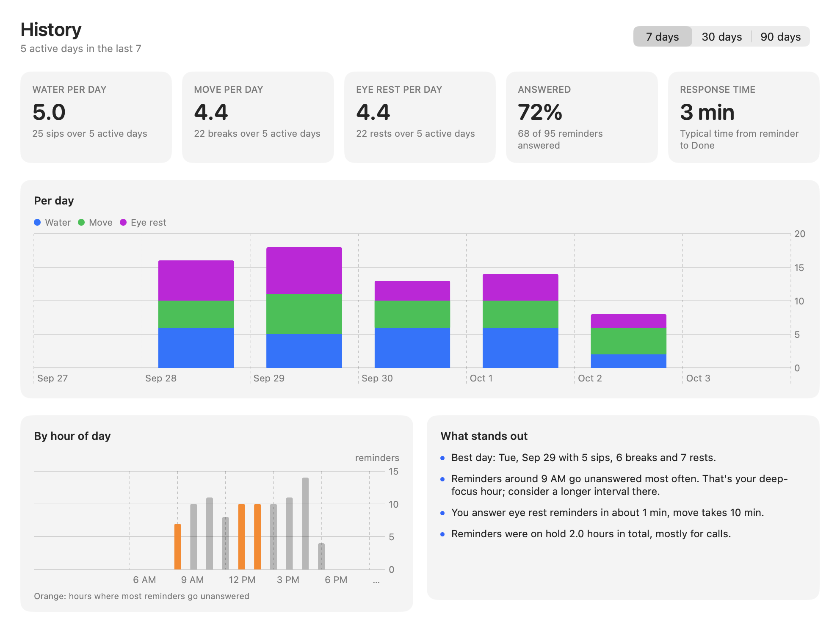The image size is (840, 630).
Task: Click '68 of 95 reminders answered' text
Action: [x=560, y=139]
